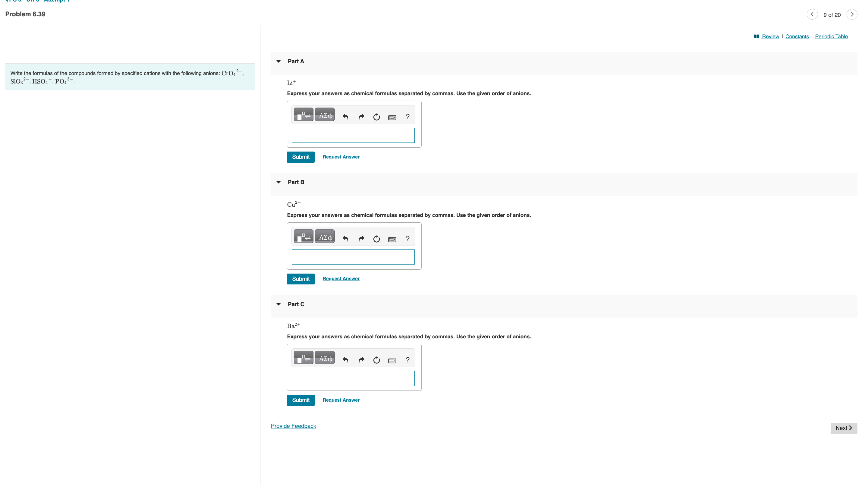Click the Part B answer input field
This screenshot has height=486, width=868.
pos(353,257)
